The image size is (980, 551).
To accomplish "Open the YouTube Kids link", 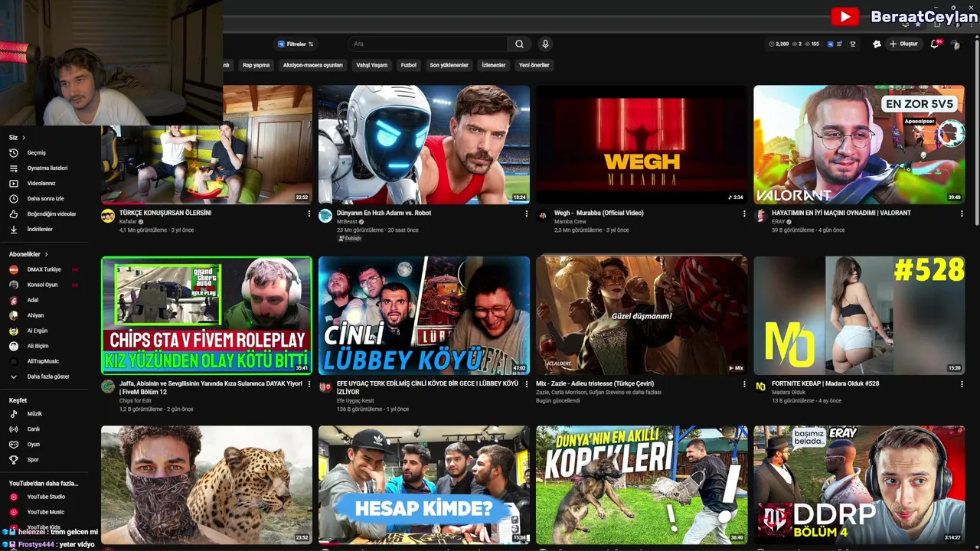I will [44, 527].
